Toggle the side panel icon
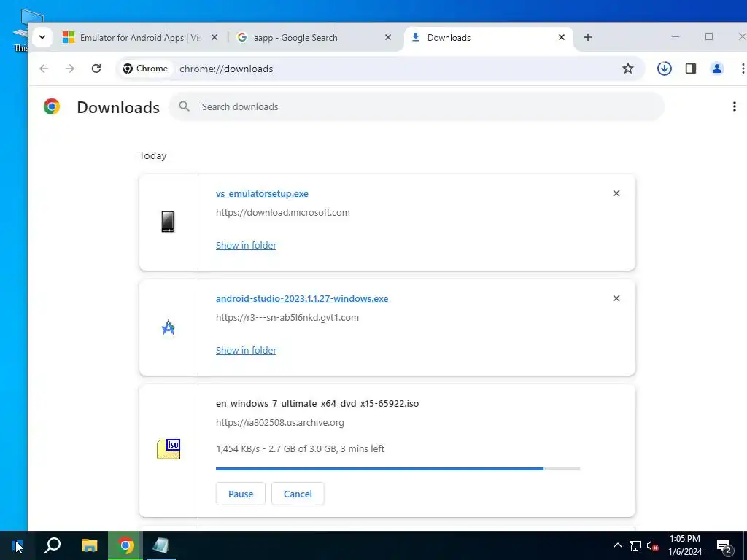This screenshot has height=560, width=747. tap(691, 69)
